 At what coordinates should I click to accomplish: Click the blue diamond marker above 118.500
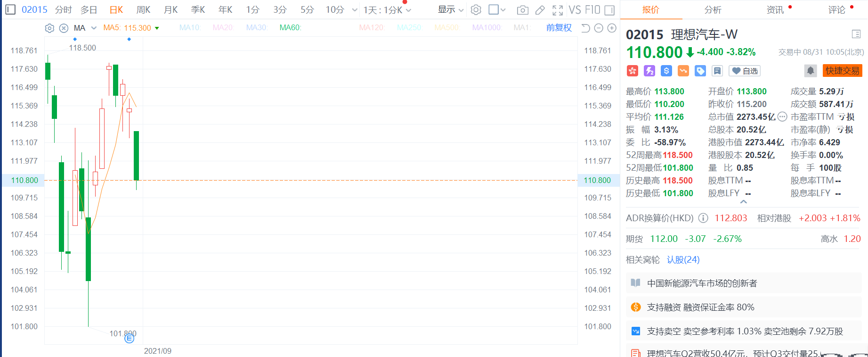(75, 39)
